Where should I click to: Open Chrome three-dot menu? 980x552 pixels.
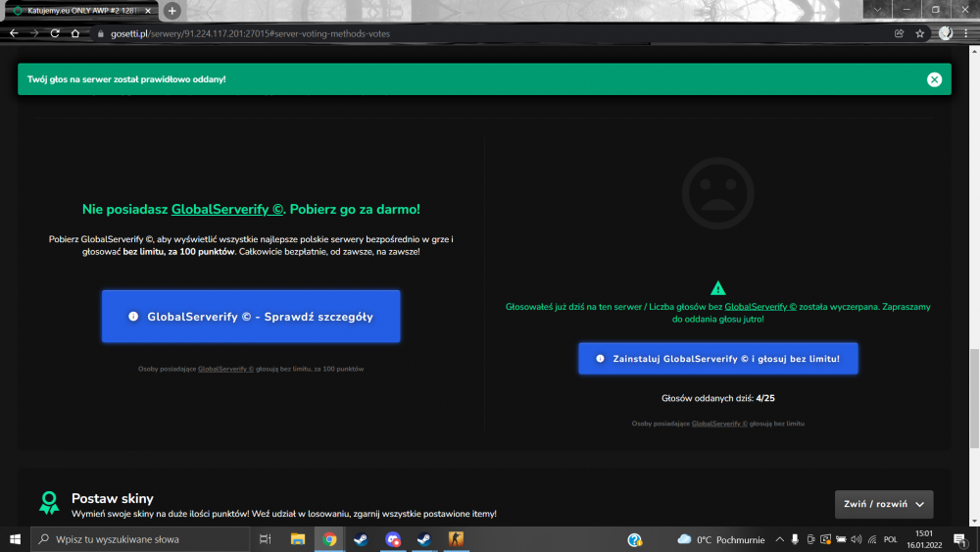965,33
